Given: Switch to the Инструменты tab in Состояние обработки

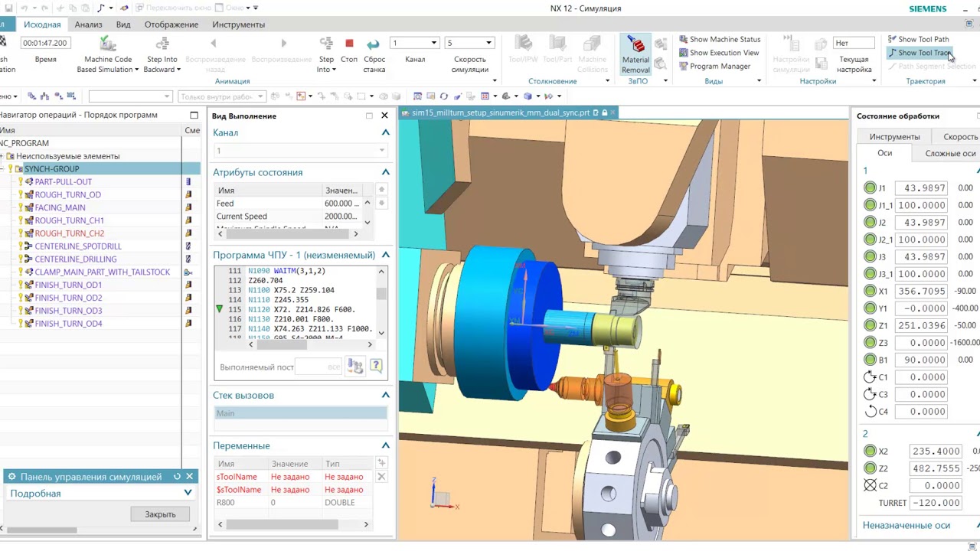Looking at the screenshot, I should (x=894, y=137).
